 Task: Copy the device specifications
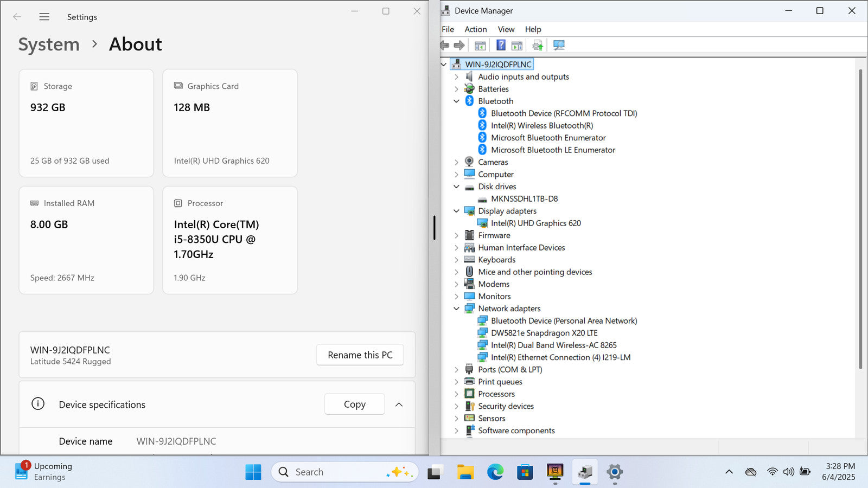tap(354, 404)
